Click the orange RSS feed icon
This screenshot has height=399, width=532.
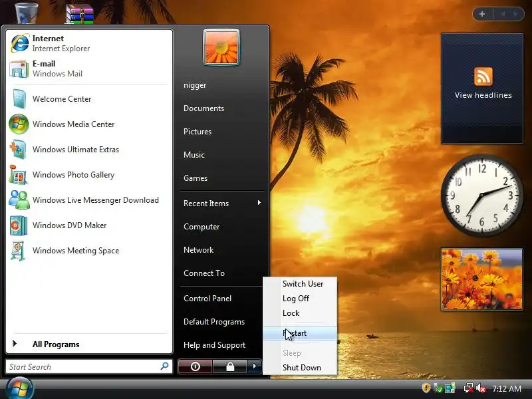pyautogui.click(x=483, y=76)
